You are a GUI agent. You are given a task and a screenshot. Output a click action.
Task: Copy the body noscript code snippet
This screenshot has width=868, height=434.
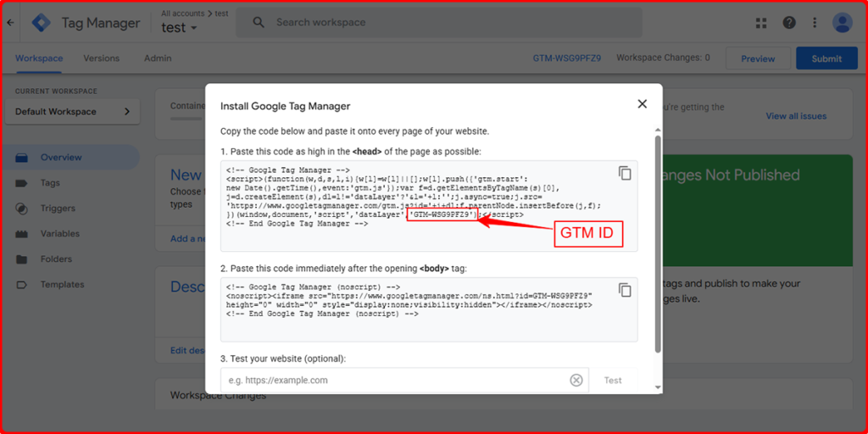click(x=625, y=290)
